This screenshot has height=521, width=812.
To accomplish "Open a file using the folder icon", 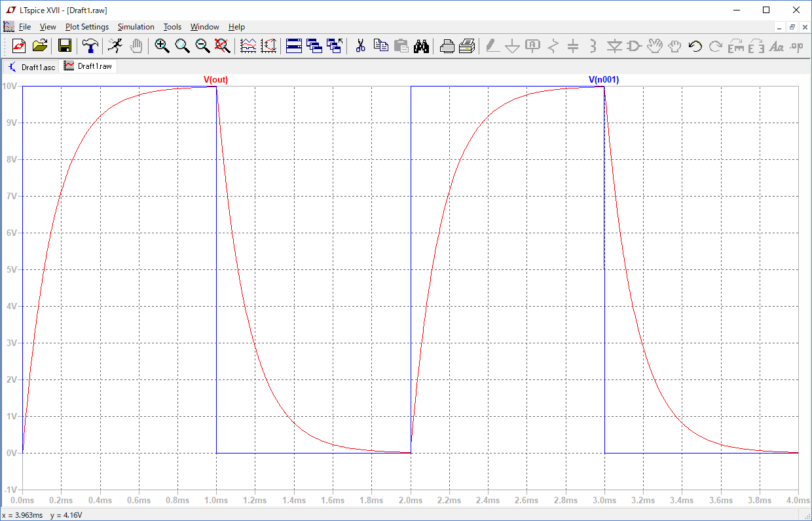I will [x=41, y=45].
